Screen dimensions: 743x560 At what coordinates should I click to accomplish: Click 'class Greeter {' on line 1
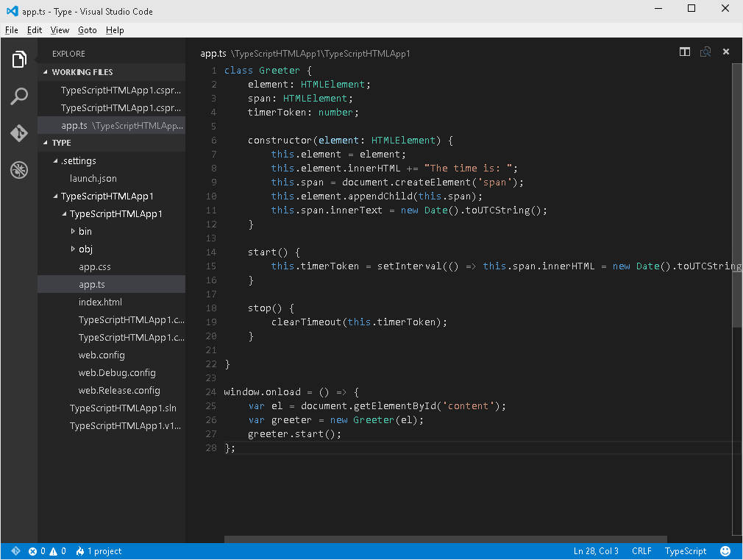269,71
